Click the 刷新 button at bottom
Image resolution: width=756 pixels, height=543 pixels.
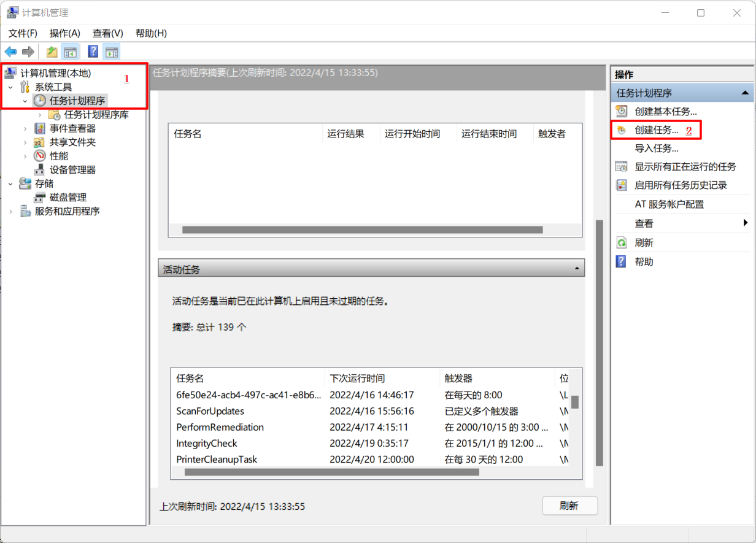click(570, 506)
